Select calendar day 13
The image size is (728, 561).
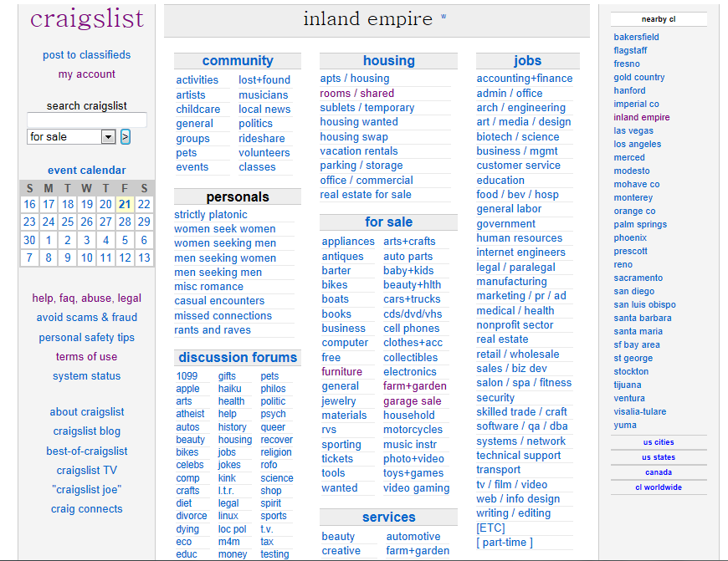click(144, 258)
